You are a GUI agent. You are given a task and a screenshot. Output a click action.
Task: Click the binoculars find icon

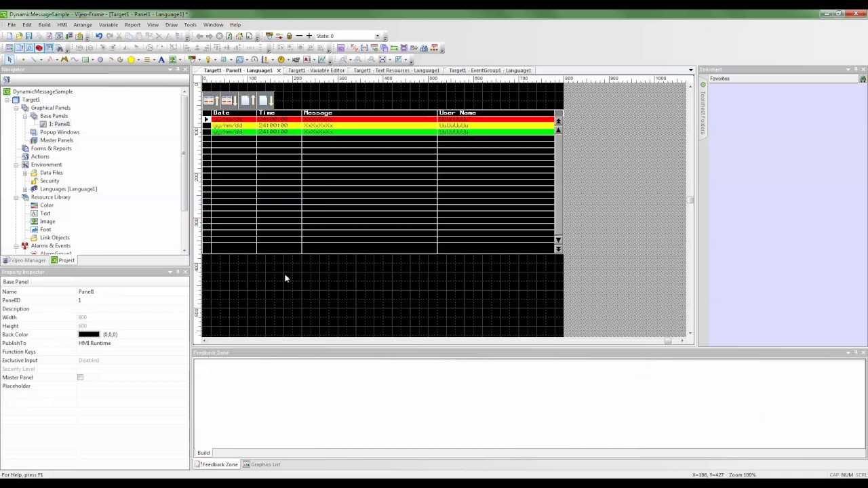tap(59, 48)
